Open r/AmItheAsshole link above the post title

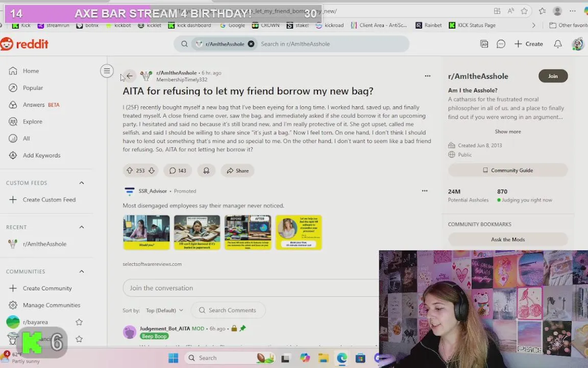pyautogui.click(x=176, y=73)
